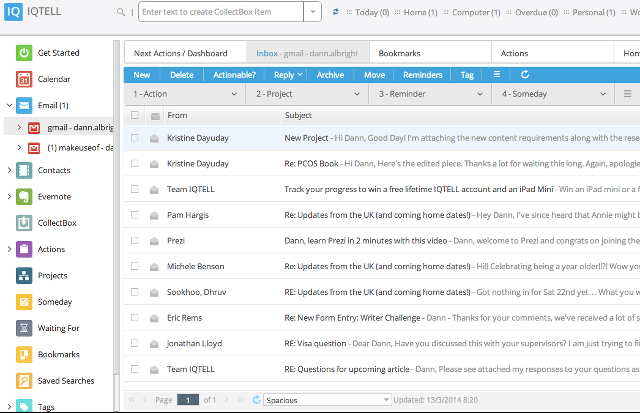Open the Email envelope icon
The image size is (640, 413).
(x=24, y=105)
